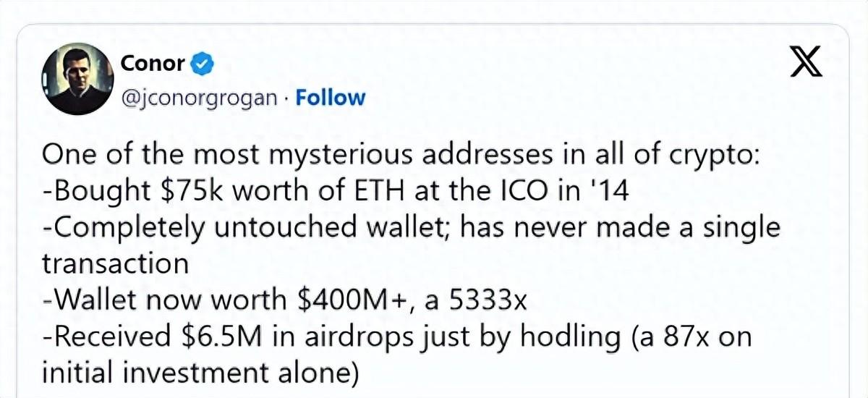Click the "Completely untouched wallet" line
Screen dimensions: 868x398
pyautogui.click(x=411, y=228)
